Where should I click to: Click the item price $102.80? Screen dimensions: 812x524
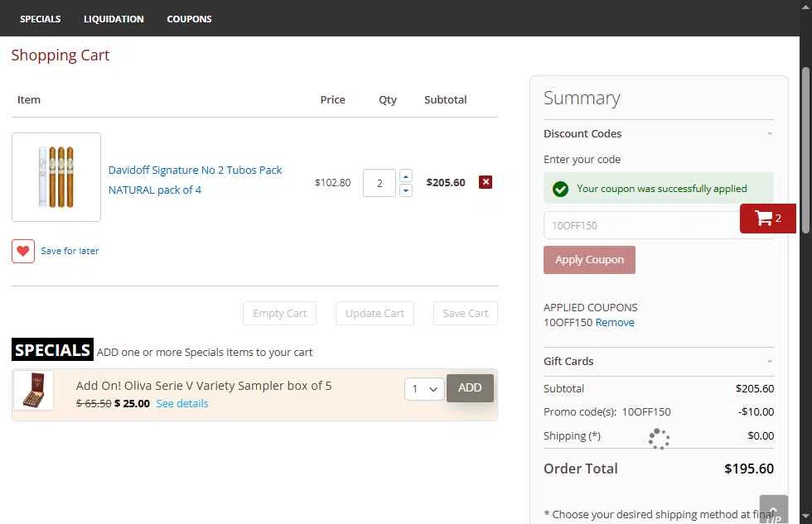332,183
